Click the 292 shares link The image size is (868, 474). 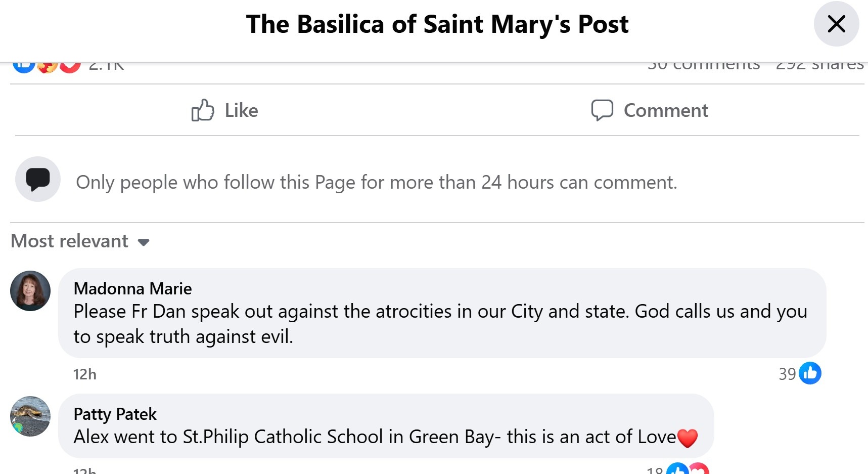coord(819,66)
